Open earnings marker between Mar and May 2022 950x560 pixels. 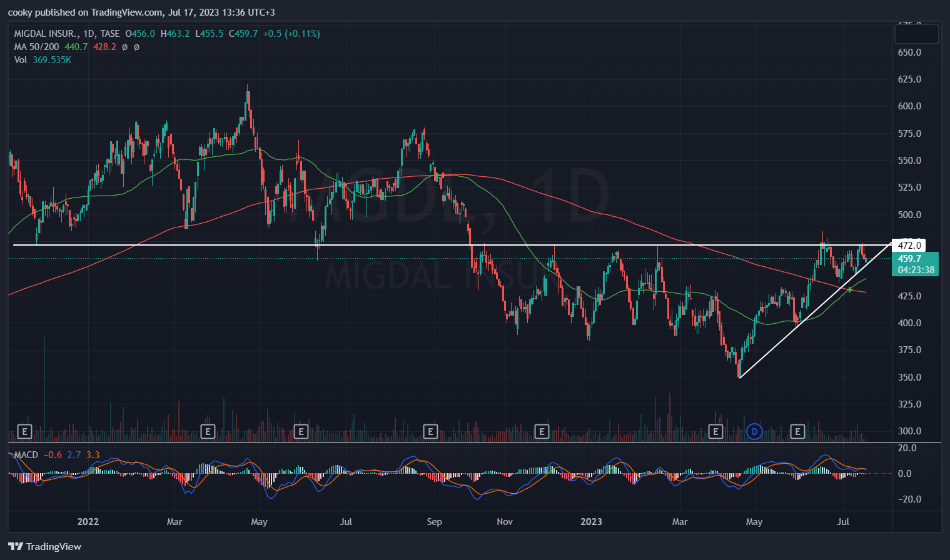coord(208,431)
